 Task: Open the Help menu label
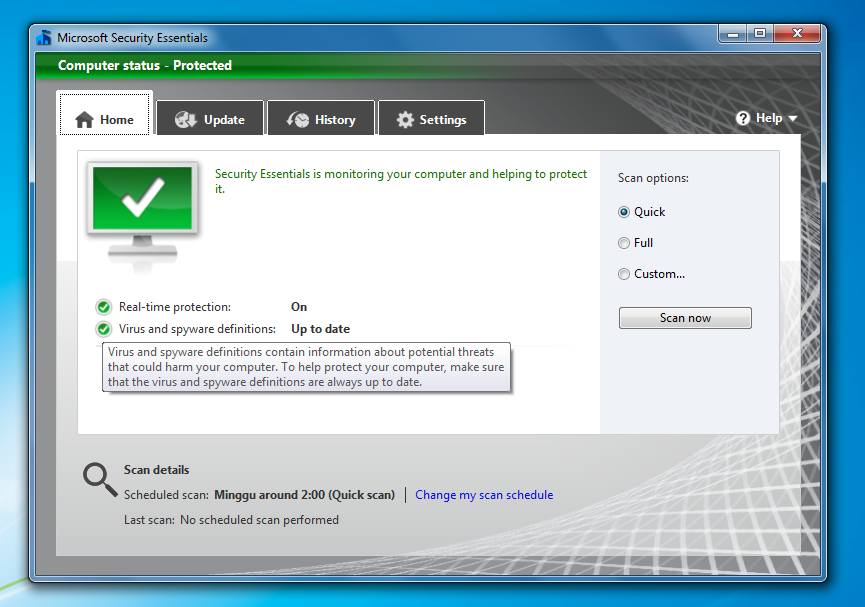769,118
